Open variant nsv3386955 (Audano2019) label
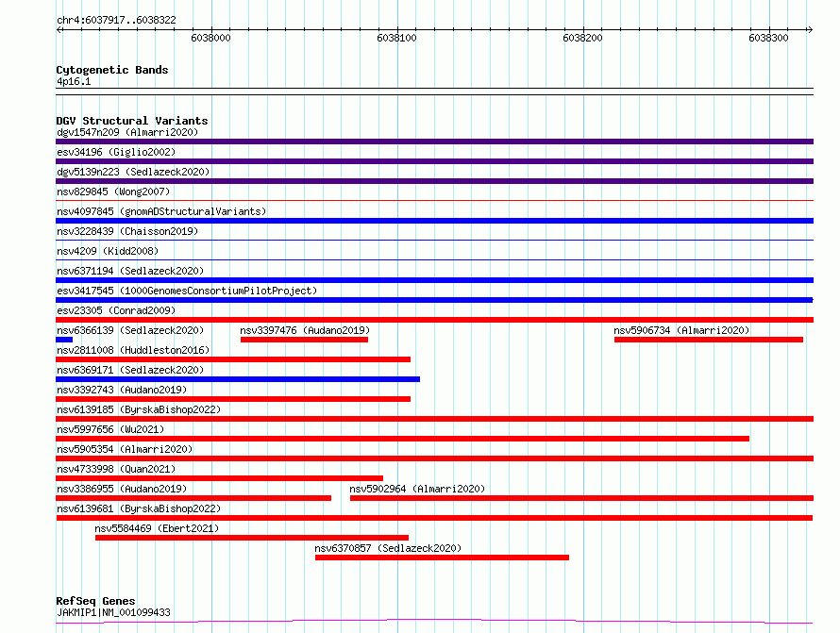 click(x=122, y=489)
